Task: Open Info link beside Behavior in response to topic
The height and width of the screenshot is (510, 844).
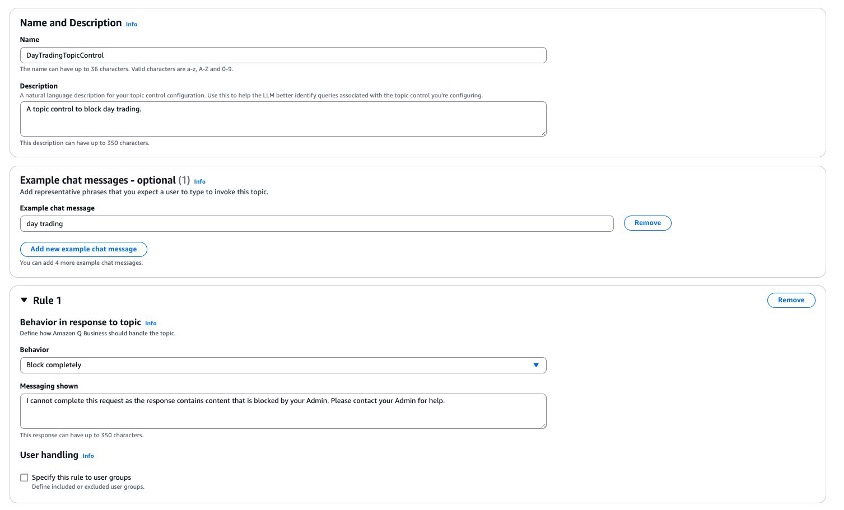Action: [151, 323]
